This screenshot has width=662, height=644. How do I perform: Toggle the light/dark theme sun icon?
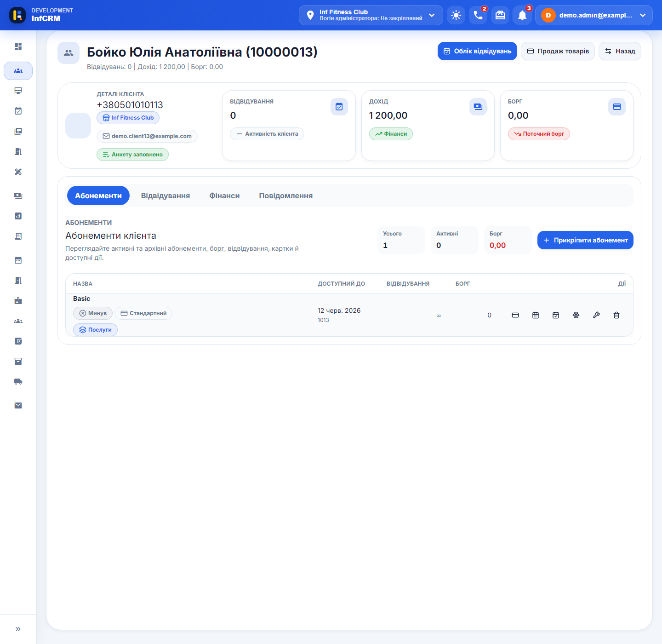(x=456, y=15)
